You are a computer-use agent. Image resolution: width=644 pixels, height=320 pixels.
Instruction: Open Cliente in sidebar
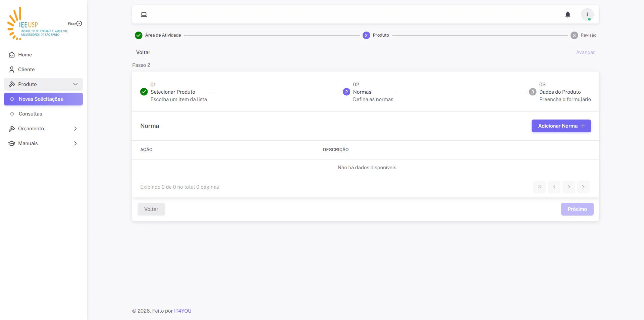43,70
